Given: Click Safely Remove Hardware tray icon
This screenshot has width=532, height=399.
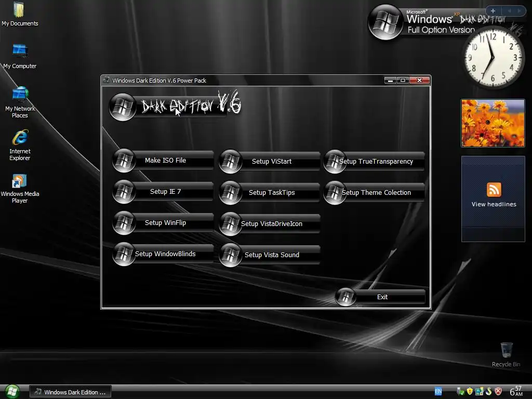Looking at the screenshot, I should point(460,392).
